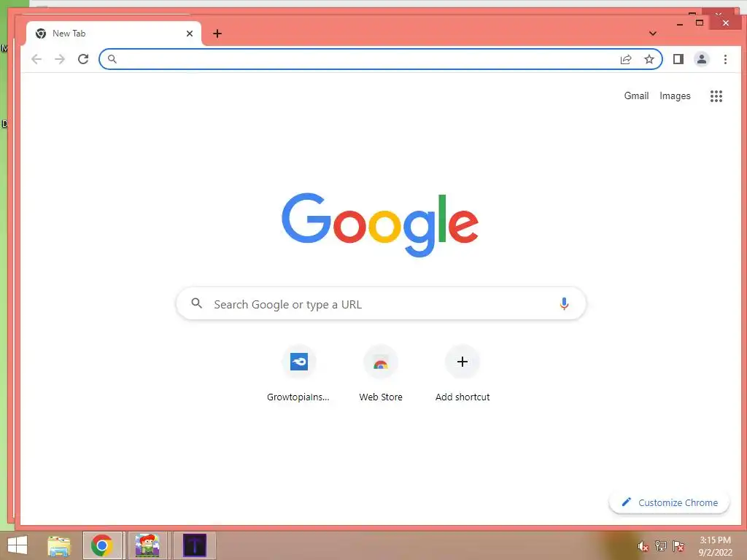Image resolution: width=747 pixels, height=560 pixels.
Task: Click the Google logo
Action: (380, 225)
